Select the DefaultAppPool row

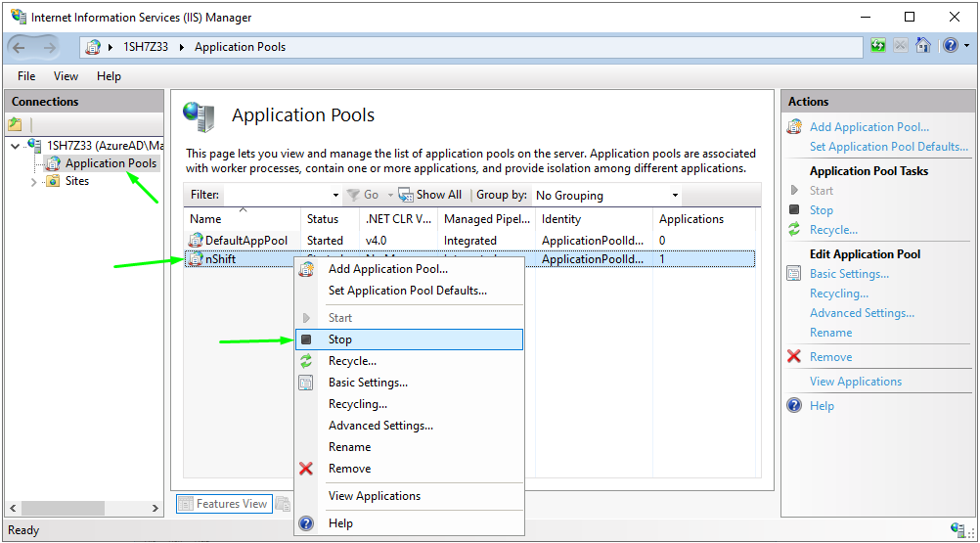(x=246, y=241)
